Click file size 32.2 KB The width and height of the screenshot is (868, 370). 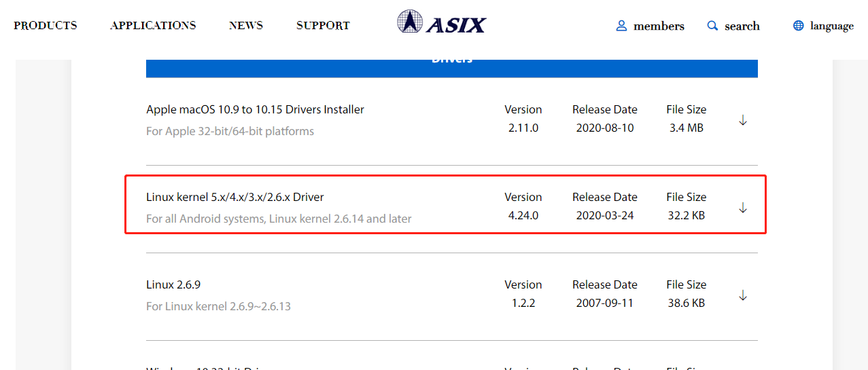pyautogui.click(x=687, y=215)
